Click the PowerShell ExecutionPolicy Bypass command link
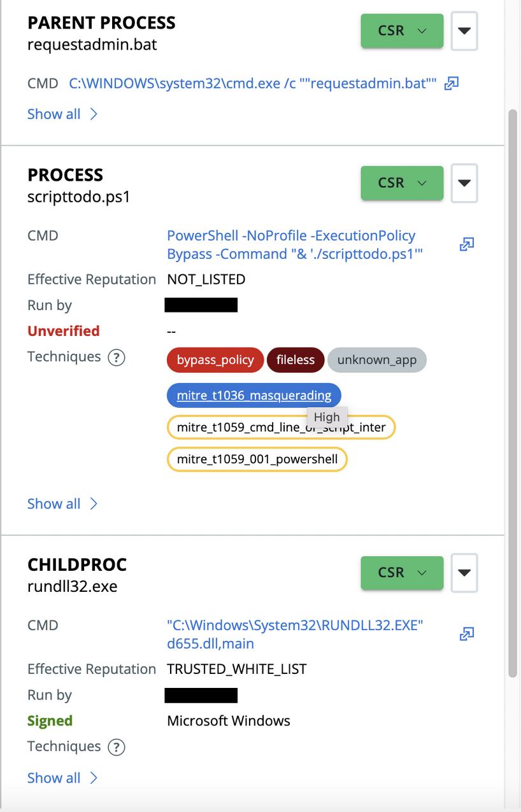This screenshot has height=812, width=521. [295, 245]
